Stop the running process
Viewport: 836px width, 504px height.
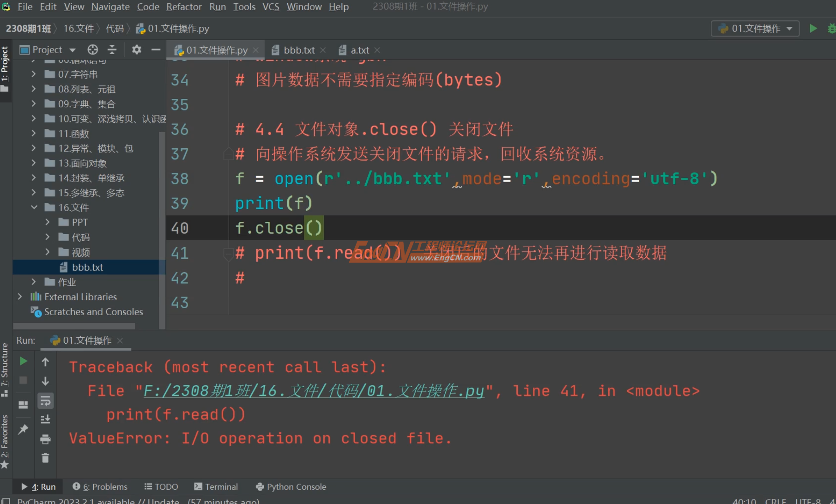24,380
